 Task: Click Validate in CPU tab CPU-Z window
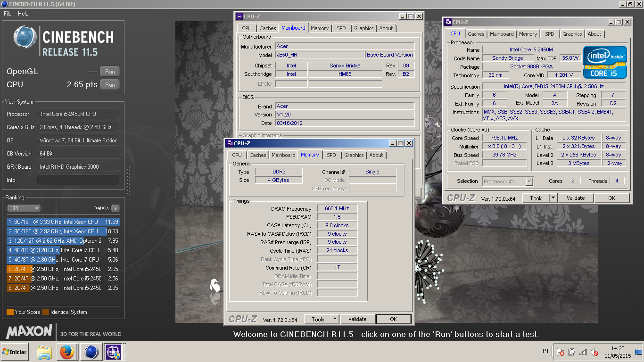pyautogui.click(x=576, y=198)
